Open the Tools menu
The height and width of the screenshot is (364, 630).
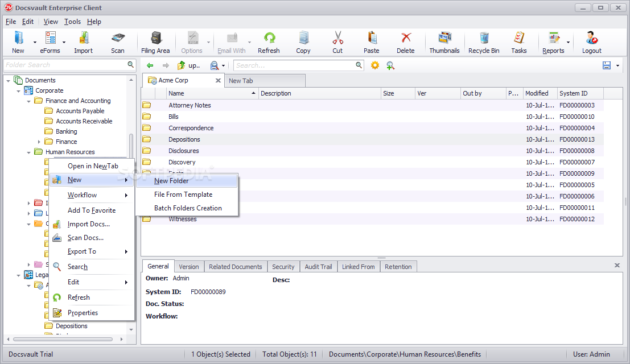click(x=72, y=22)
